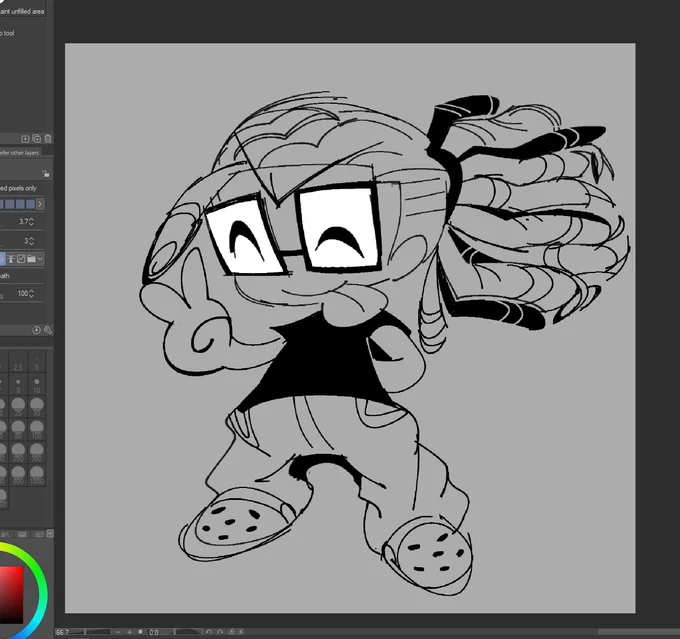Click the reset tool property icon
Image resolution: width=680 pixels, height=639 pixels.
pyautogui.click(x=36, y=330)
